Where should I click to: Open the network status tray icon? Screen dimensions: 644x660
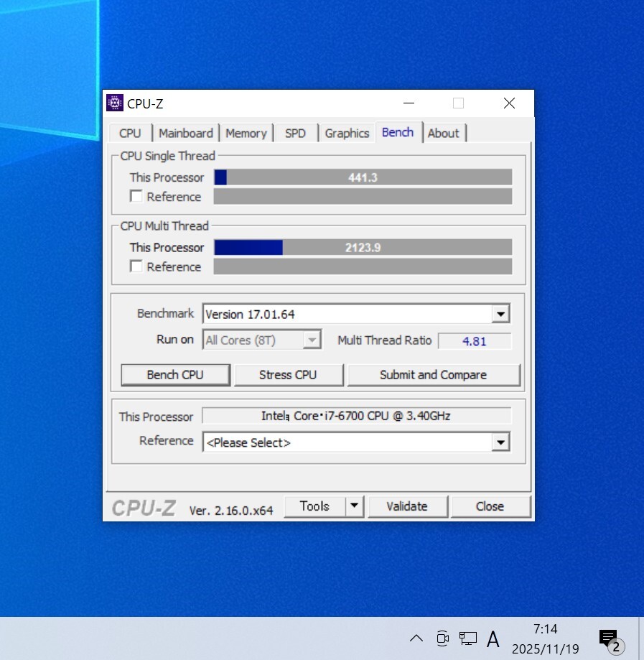tap(468, 638)
